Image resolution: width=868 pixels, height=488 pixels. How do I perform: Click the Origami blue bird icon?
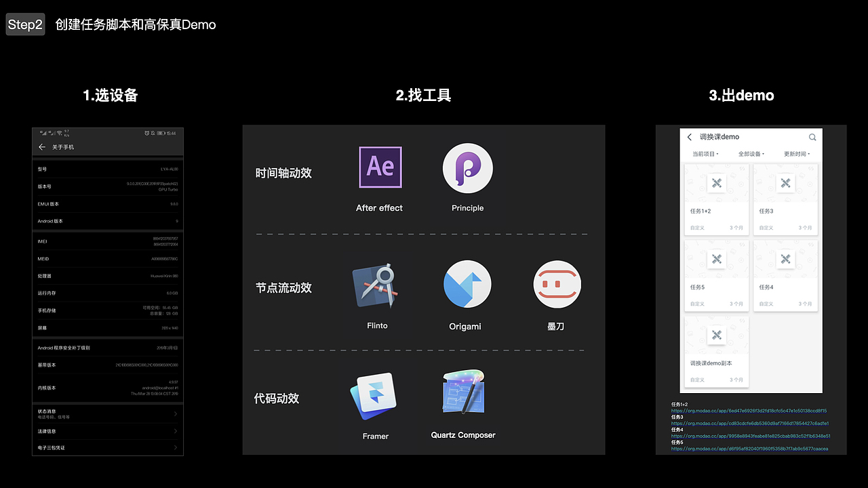[x=467, y=284]
